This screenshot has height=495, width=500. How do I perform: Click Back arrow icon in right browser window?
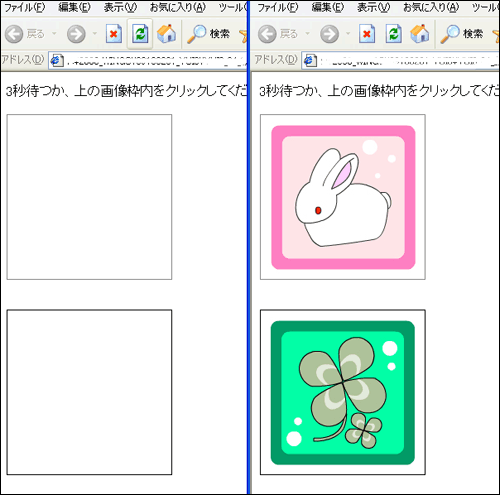click(x=267, y=34)
